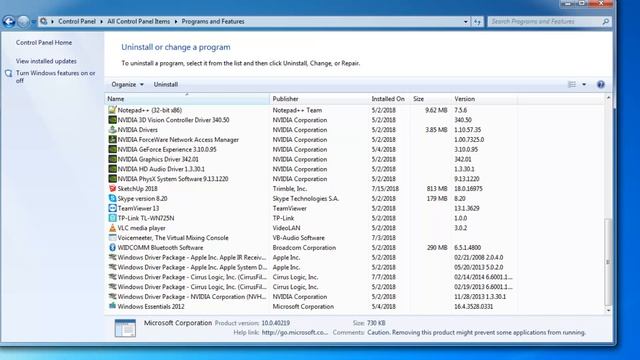Click the vertical scrollbar thumb

click(608, 262)
